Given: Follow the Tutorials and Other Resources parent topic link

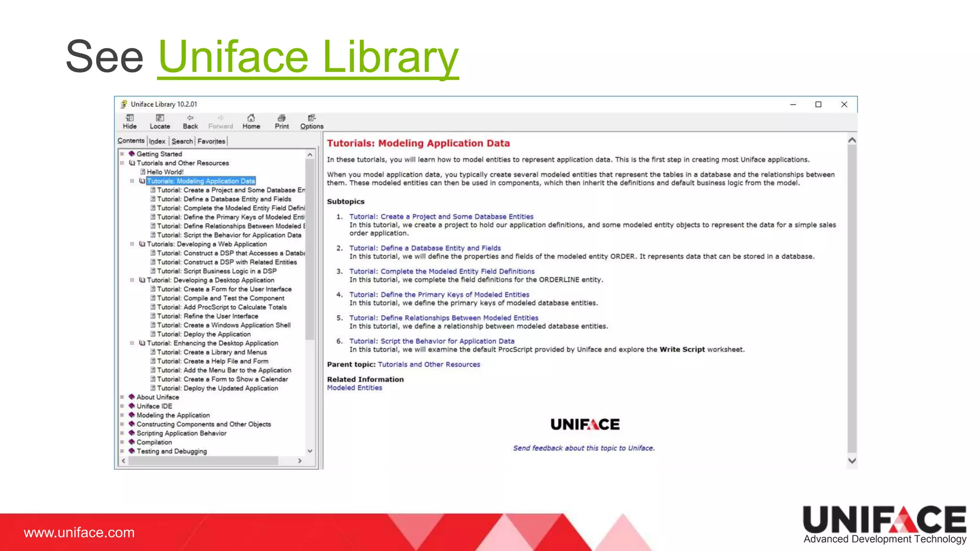Looking at the screenshot, I should click(x=429, y=364).
